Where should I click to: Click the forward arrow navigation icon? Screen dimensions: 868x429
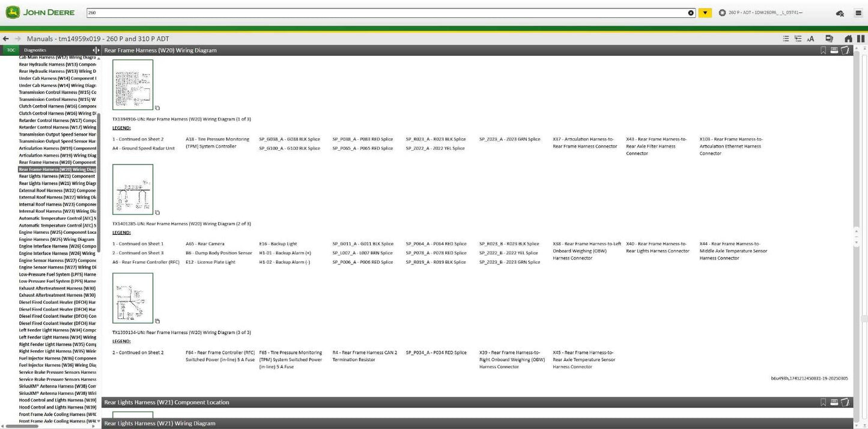point(17,38)
